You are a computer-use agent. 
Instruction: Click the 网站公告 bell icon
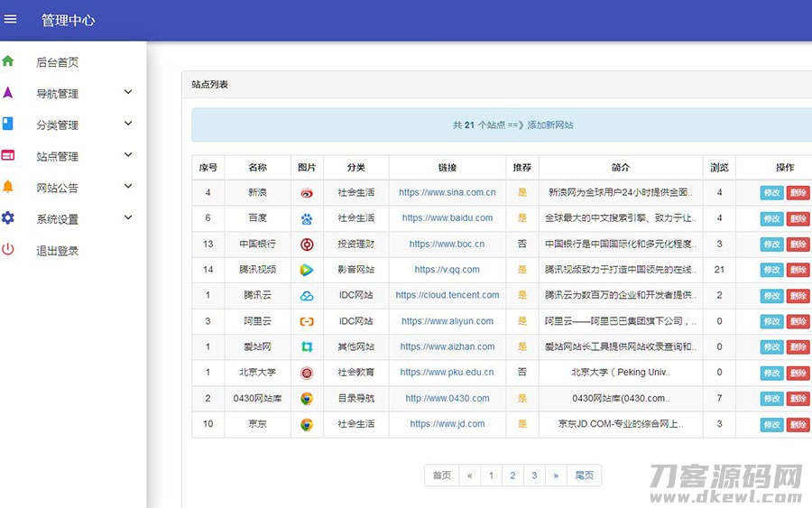[x=8, y=187]
